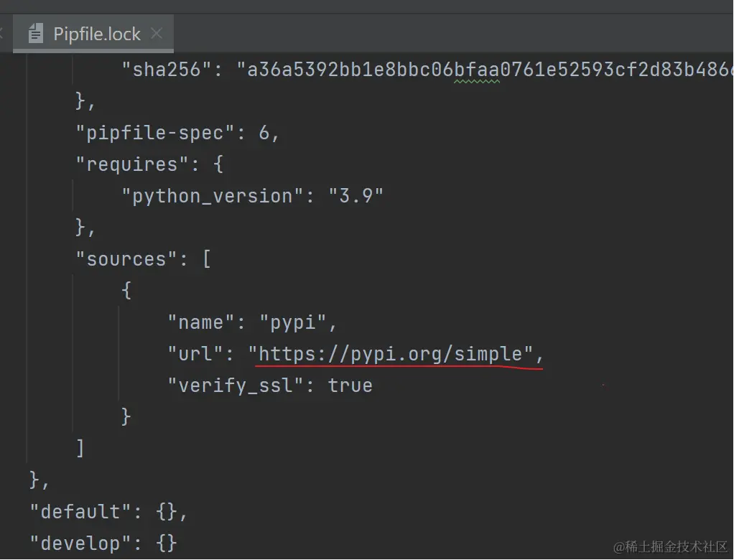Click the file icon on Pipfile.lock tab
Viewport: 734px width, 560px height.
(35, 34)
